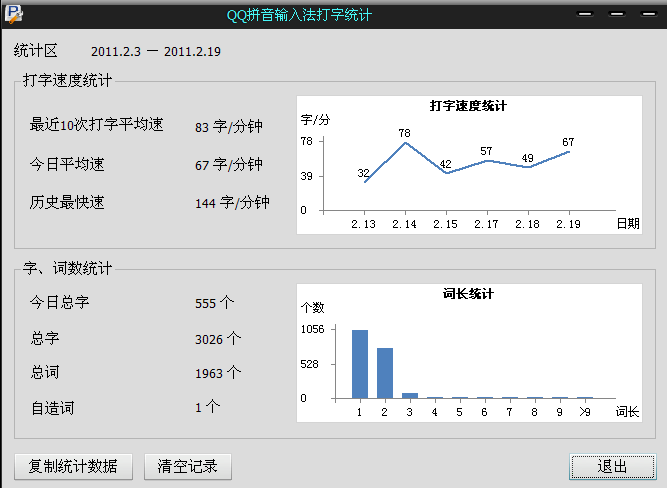
Task: Click the line chart data point labeled 32
Action: click(x=365, y=182)
